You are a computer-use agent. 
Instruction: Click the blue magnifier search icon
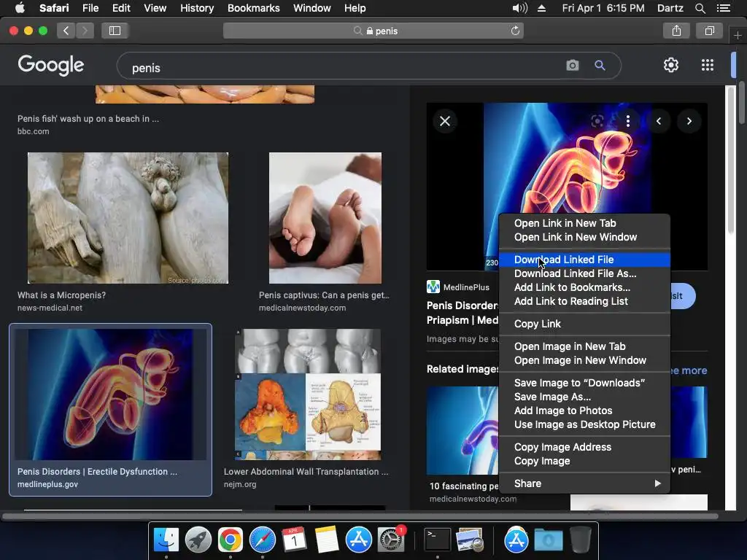point(600,65)
